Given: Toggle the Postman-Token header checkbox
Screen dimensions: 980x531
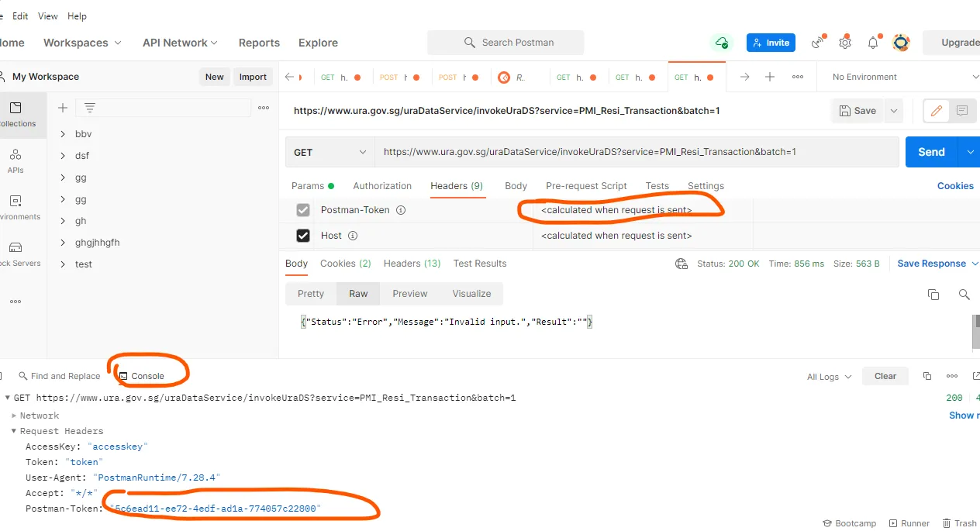Looking at the screenshot, I should tap(303, 210).
